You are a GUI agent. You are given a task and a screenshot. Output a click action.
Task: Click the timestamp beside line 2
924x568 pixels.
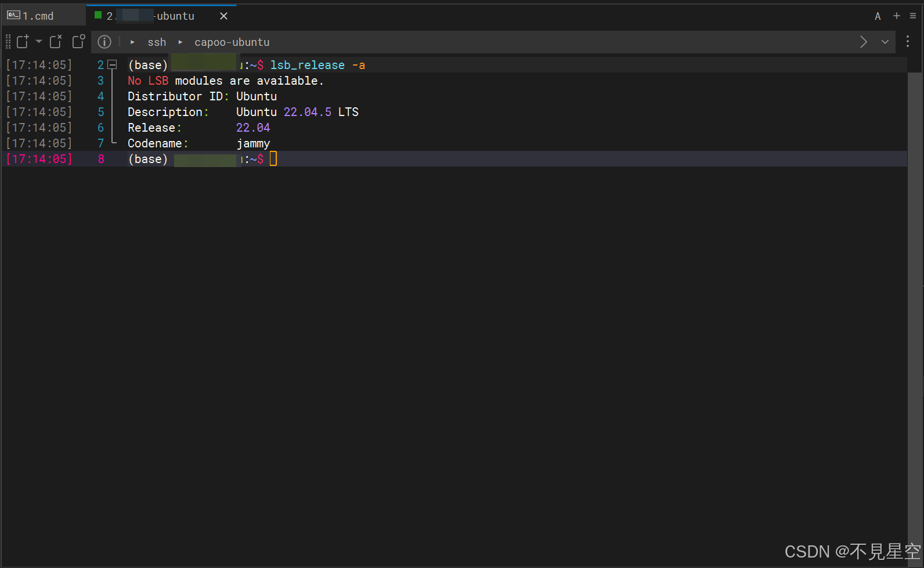[x=39, y=65]
